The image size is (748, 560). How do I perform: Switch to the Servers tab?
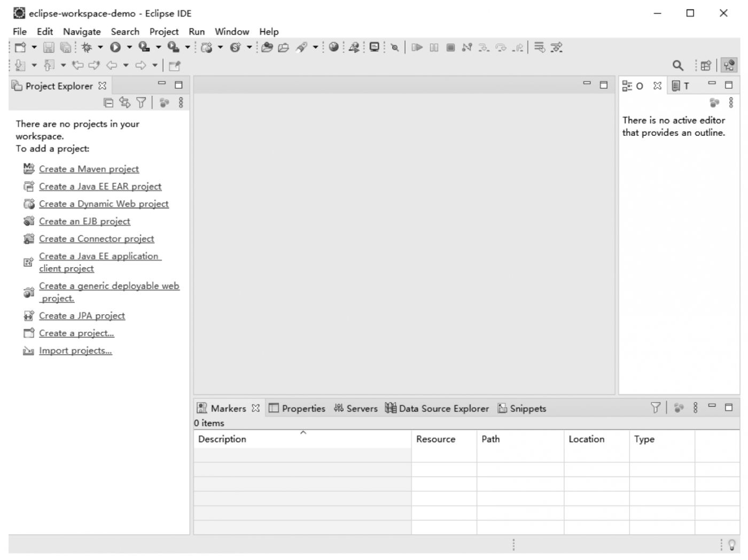pos(355,408)
